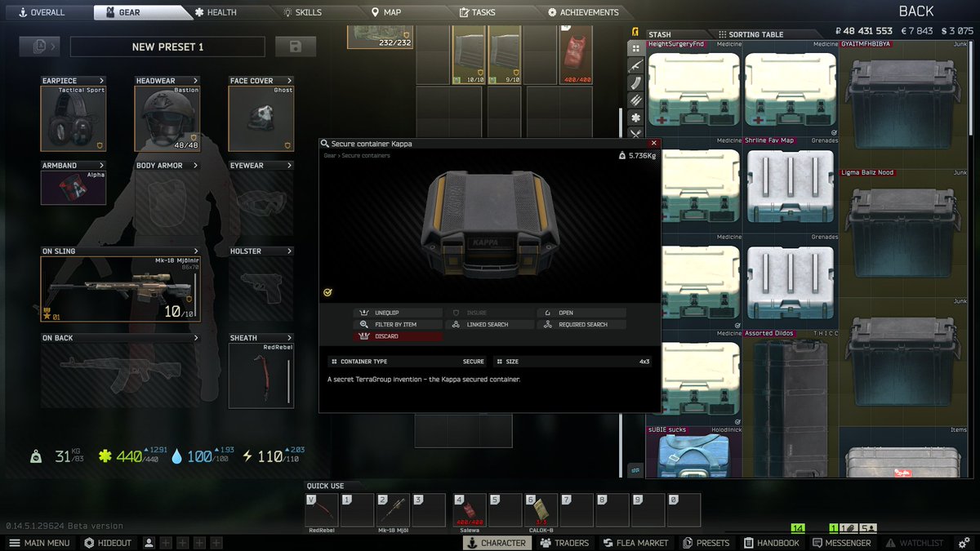
Task: Click the RedRebel quick use slot V
Action: 321,510
